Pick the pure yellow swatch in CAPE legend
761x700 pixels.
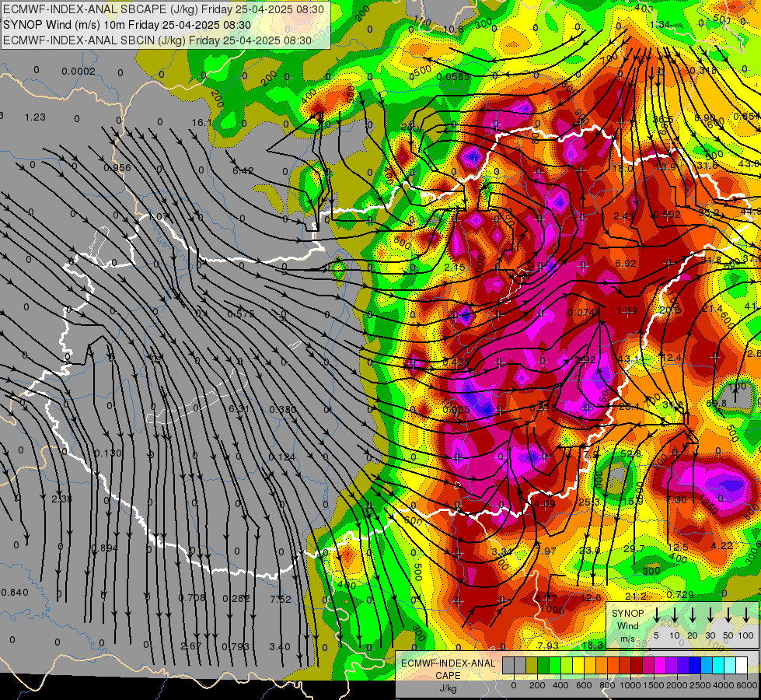578,666
